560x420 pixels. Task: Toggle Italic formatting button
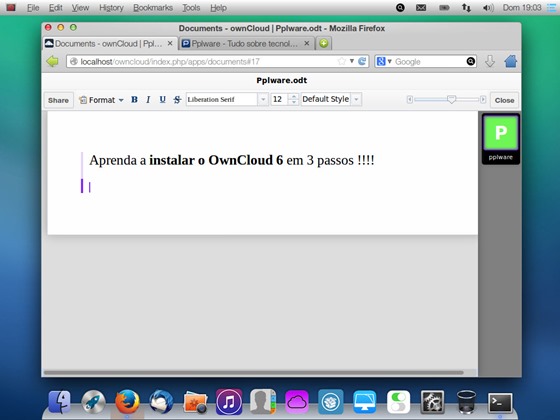point(148,100)
